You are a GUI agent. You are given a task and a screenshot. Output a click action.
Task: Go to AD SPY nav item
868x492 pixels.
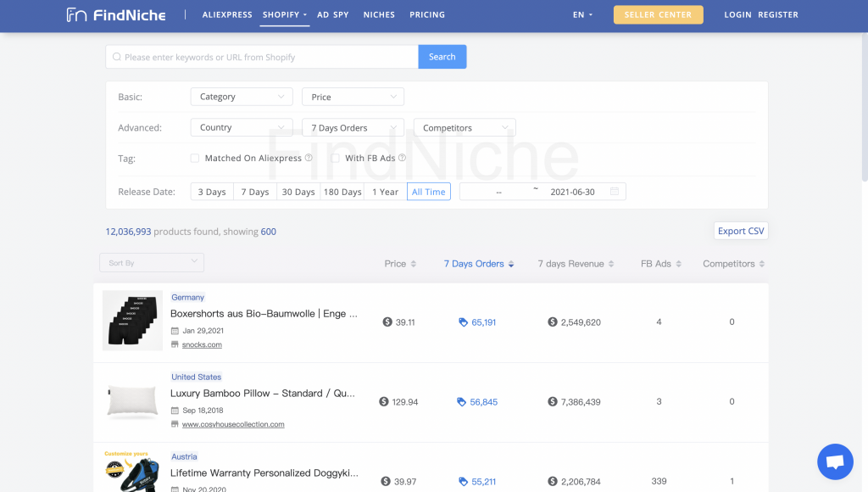coord(332,15)
